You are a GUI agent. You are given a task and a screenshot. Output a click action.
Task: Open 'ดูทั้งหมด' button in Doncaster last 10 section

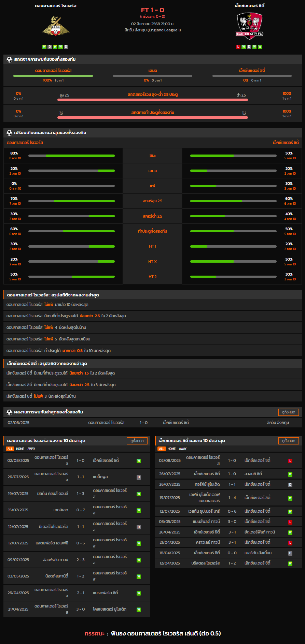pyautogui.click(x=137, y=441)
